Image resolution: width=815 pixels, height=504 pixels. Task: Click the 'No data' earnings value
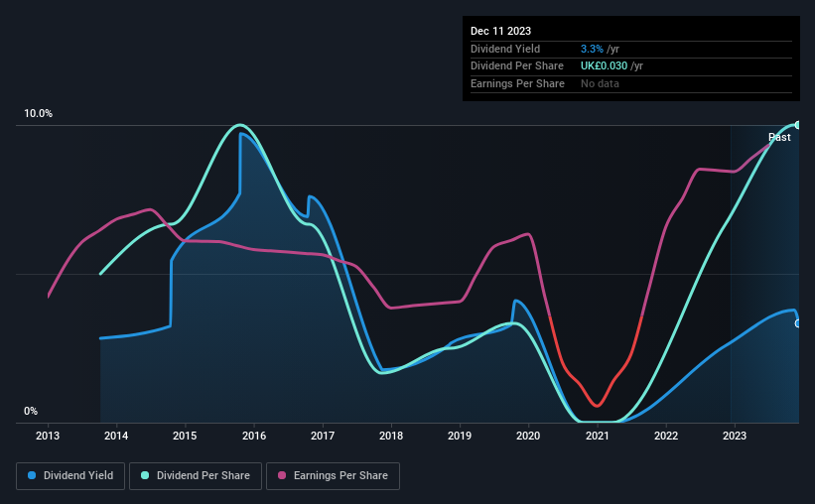[600, 83]
